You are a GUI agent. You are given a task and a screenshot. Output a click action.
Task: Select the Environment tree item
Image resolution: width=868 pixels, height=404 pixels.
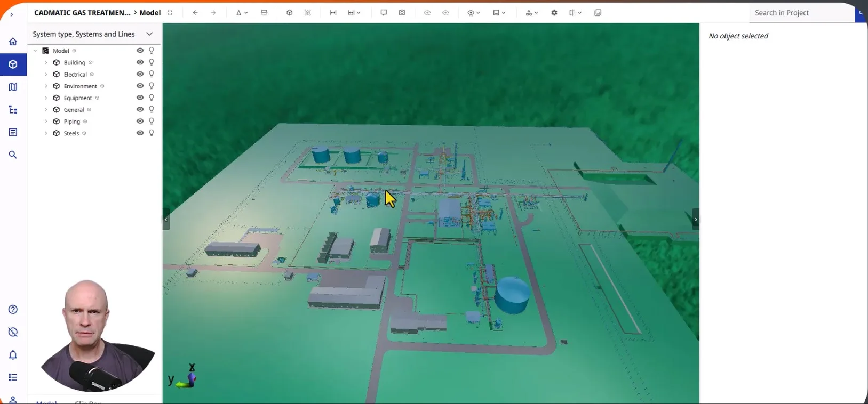coord(80,86)
